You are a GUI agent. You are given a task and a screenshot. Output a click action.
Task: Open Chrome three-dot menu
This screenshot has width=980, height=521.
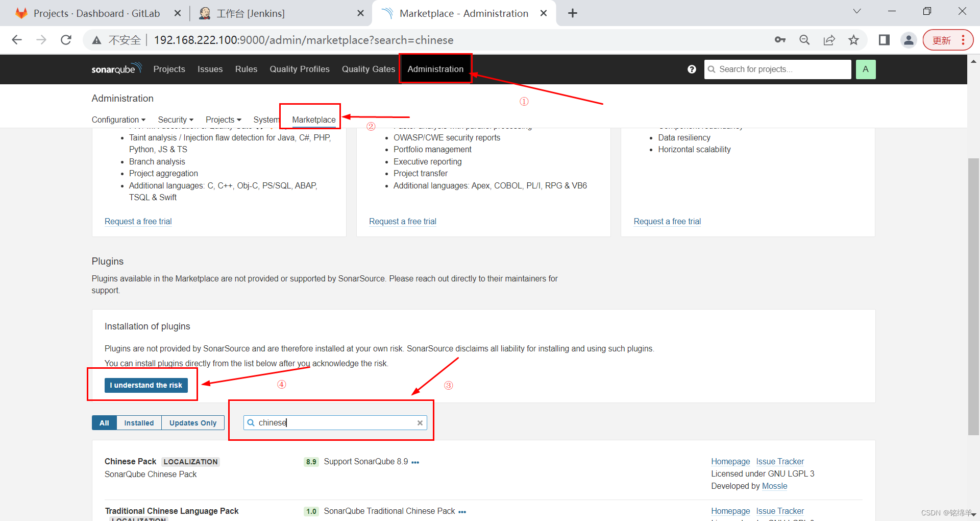point(963,40)
